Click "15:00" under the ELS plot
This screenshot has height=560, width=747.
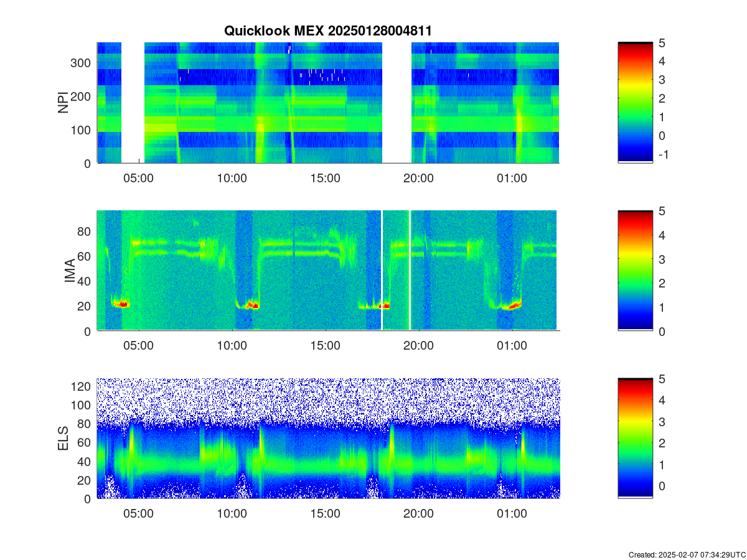(325, 514)
